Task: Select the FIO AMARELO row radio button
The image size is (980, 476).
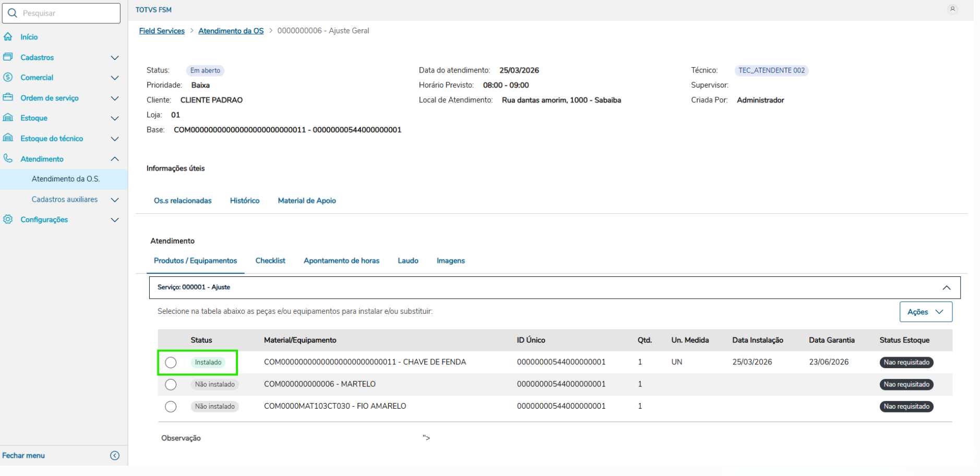Action: coord(171,407)
